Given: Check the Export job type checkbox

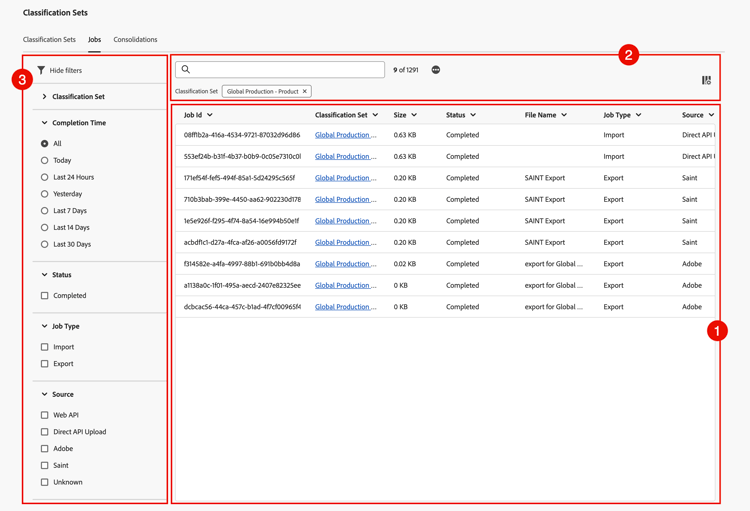Looking at the screenshot, I should (x=44, y=364).
